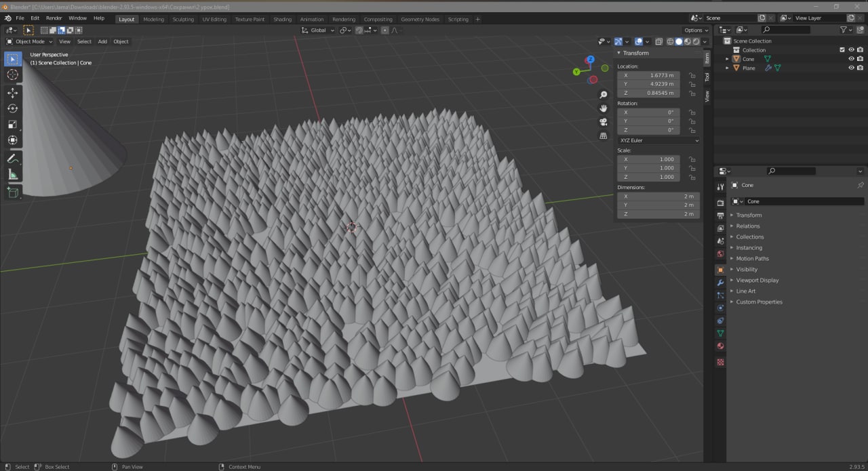Toggle Plane render camera icon in outliner
This screenshot has width=868, height=471.
860,68
